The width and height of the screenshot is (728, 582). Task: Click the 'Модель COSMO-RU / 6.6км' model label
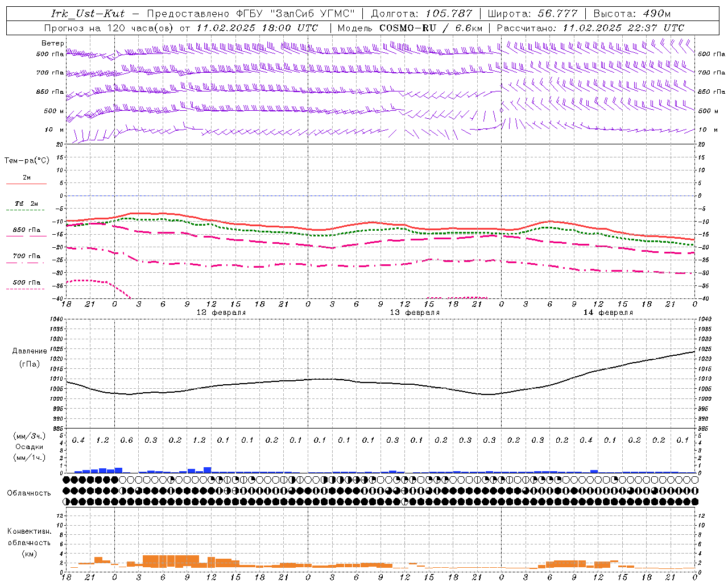(x=409, y=28)
